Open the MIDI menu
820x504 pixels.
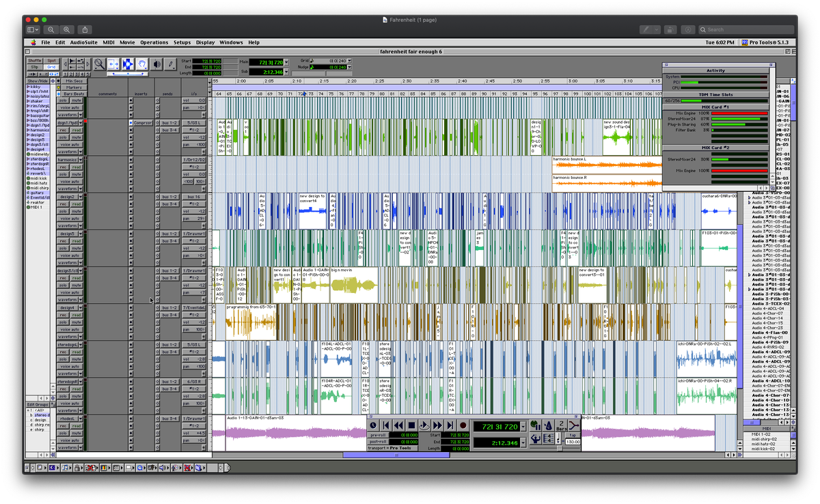[109, 42]
